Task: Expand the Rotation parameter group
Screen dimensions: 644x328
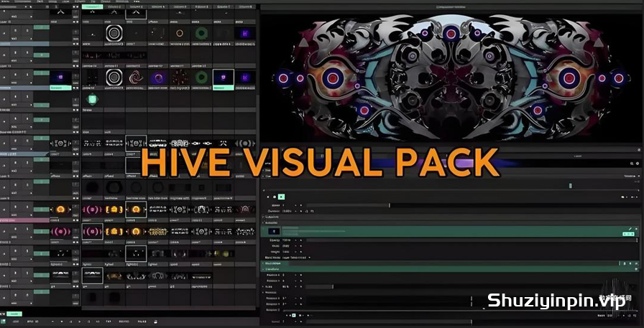Action: click(x=263, y=293)
